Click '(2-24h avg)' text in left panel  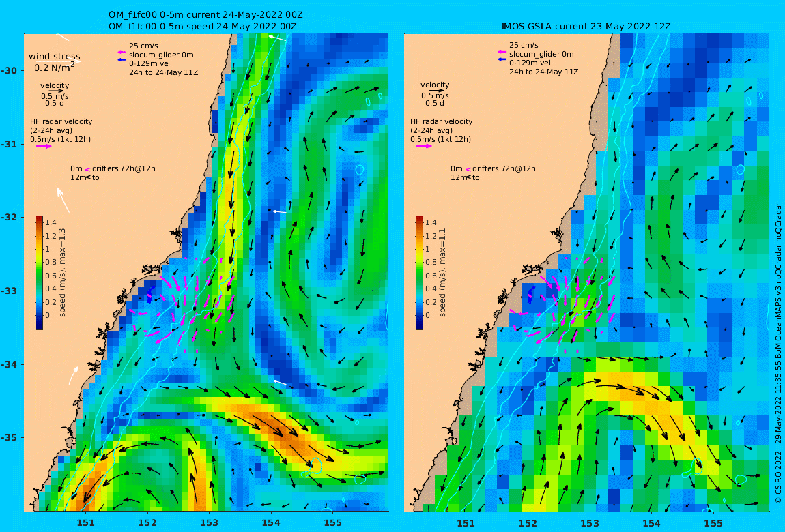click(51, 130)
